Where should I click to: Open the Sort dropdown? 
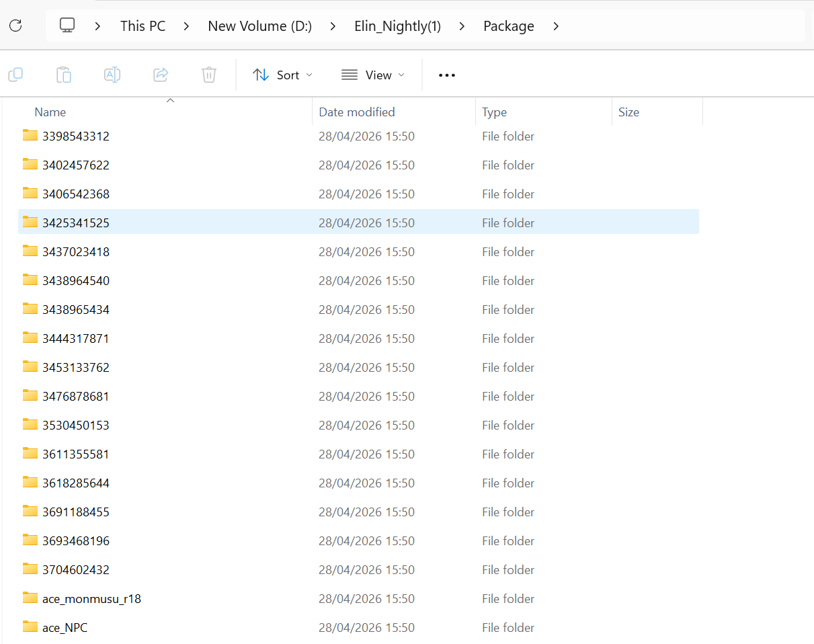coord(283,75)
